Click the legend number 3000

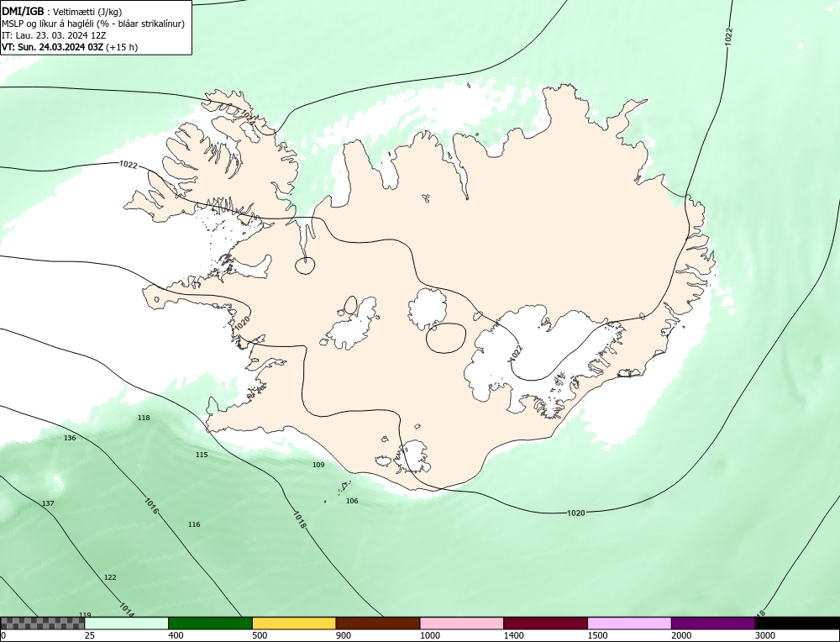point(765,635)
